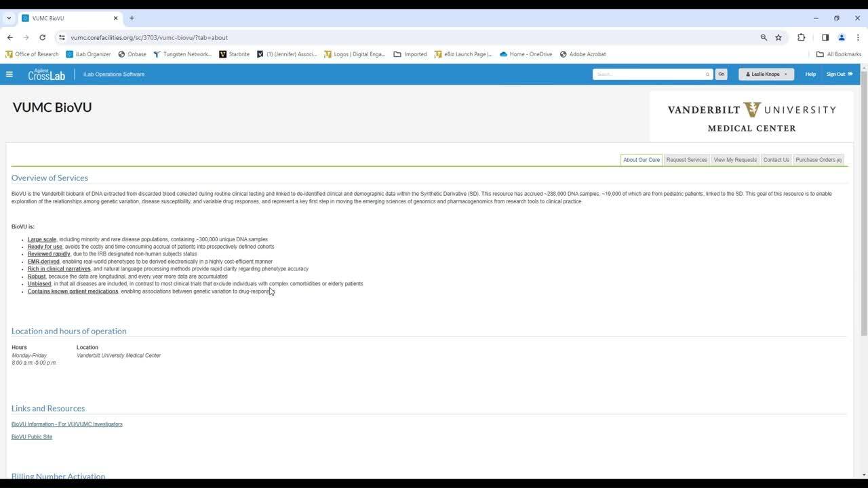Switch to the Request Services tab

(x=686, y=160)
